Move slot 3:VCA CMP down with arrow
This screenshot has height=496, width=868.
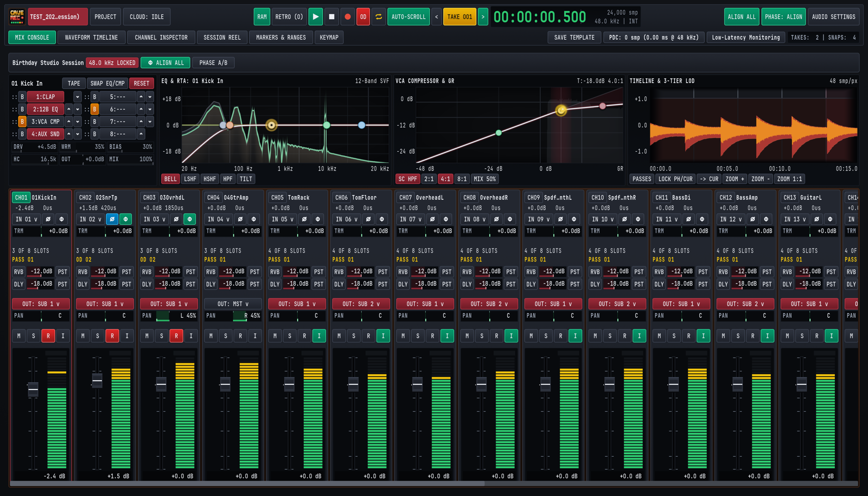tap(78, 121)
